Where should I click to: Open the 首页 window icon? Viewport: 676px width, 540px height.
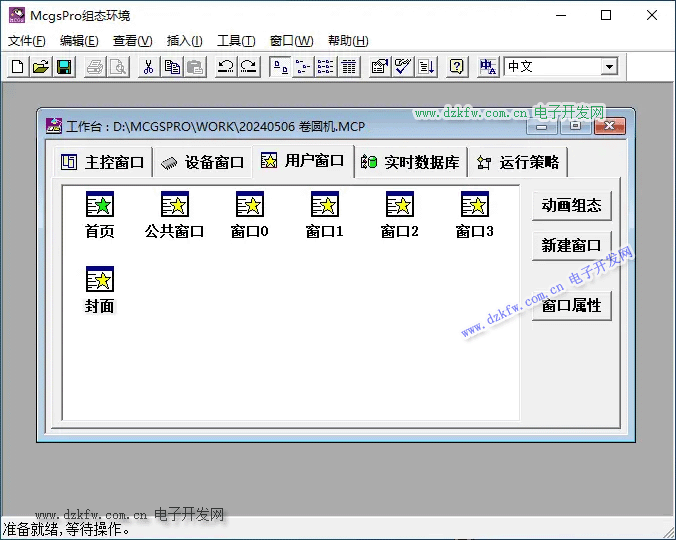pos(99,205)
